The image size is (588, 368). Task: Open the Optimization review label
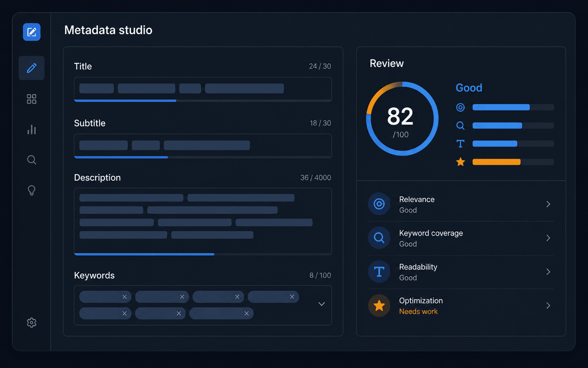(421, 300)
